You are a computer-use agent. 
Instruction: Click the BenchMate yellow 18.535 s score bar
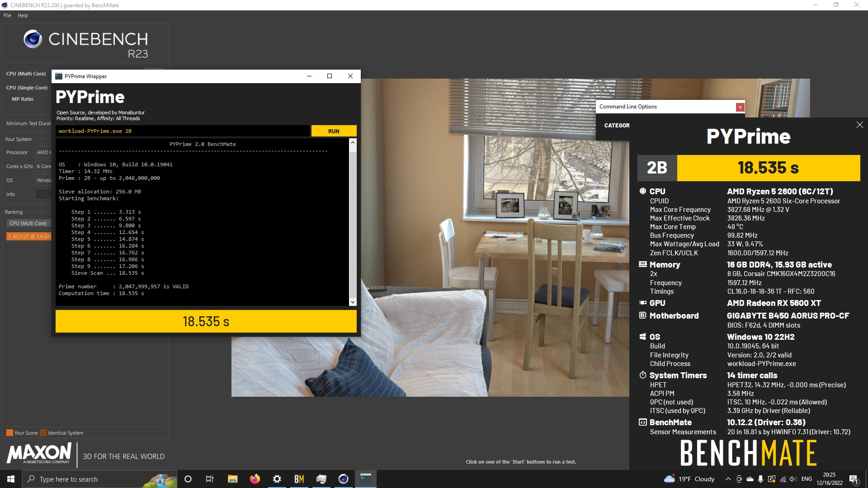point(768,168)
